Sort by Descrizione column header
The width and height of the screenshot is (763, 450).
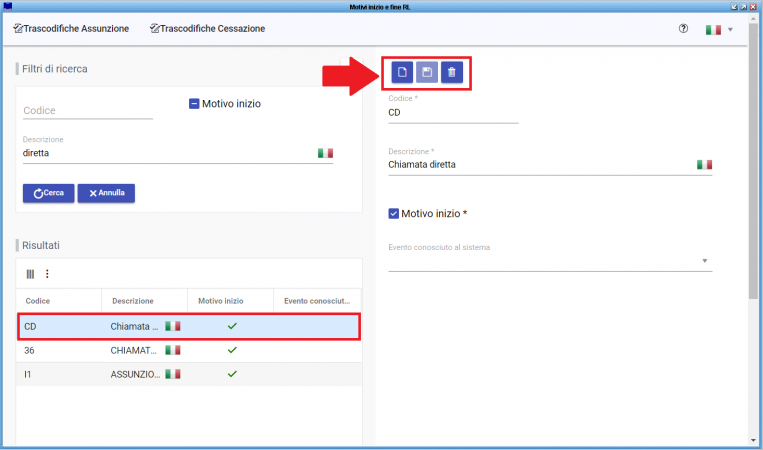pyautogui.click(x=133, y=301)
